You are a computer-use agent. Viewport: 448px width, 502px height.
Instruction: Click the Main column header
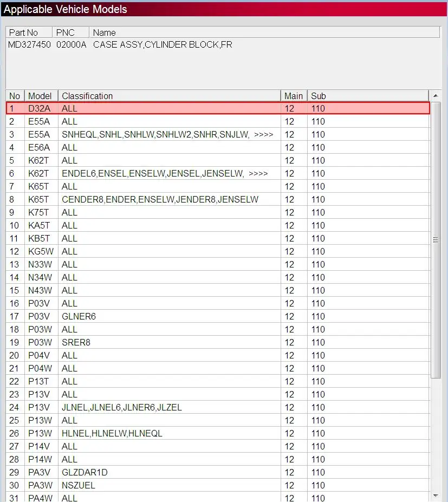pyautogui.click(x=294, y=96)
